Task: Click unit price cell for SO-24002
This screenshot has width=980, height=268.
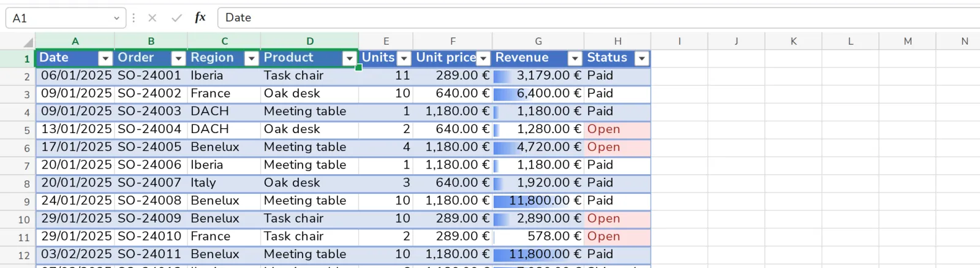Action: tap(453, 93)
